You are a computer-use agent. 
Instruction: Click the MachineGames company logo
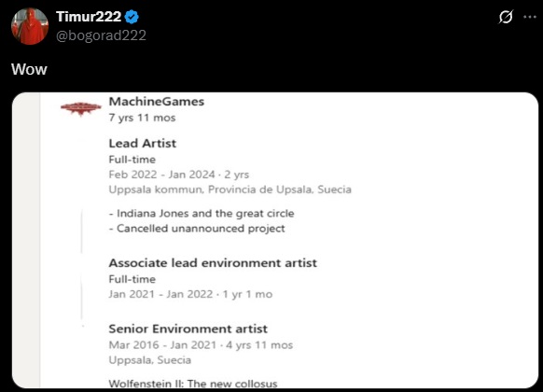coord(81,108)
